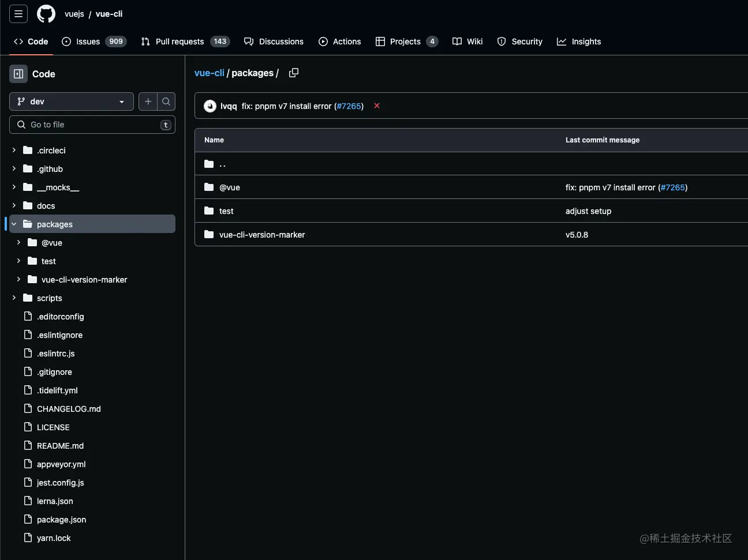View failed commit status red X
The image size is (748, 560).
[377, 106]
